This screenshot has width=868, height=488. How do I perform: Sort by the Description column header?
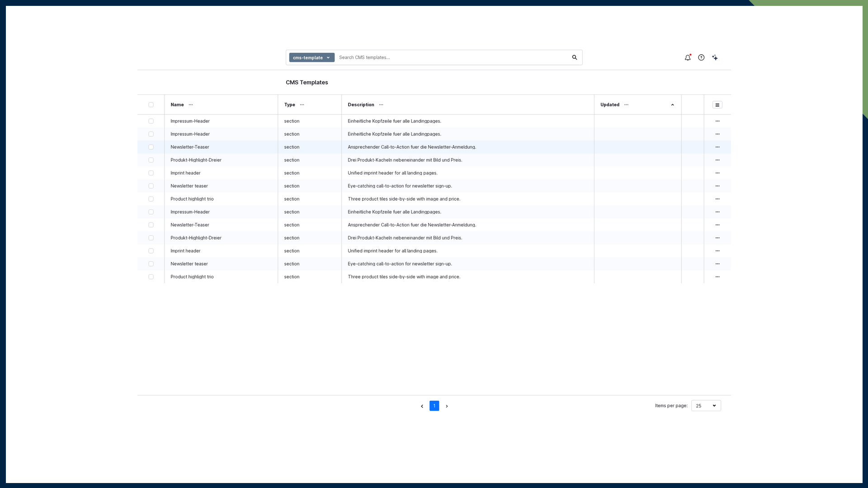[x=361, y=105]
